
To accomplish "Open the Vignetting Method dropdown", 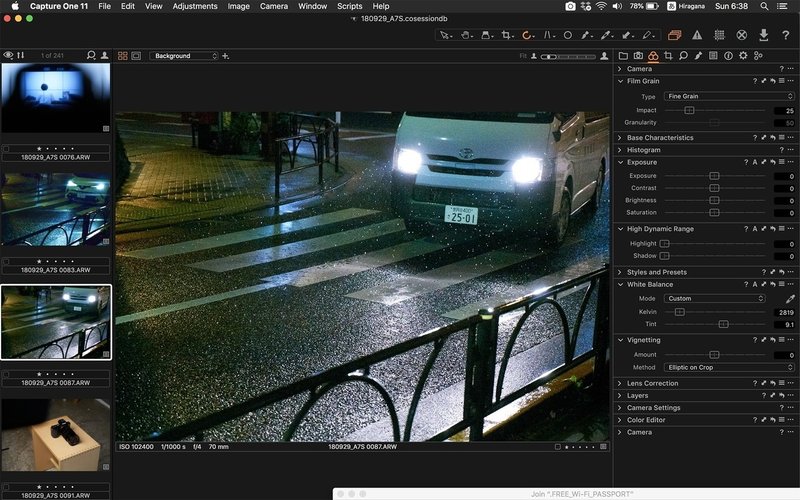I will (x=729, y=367).
